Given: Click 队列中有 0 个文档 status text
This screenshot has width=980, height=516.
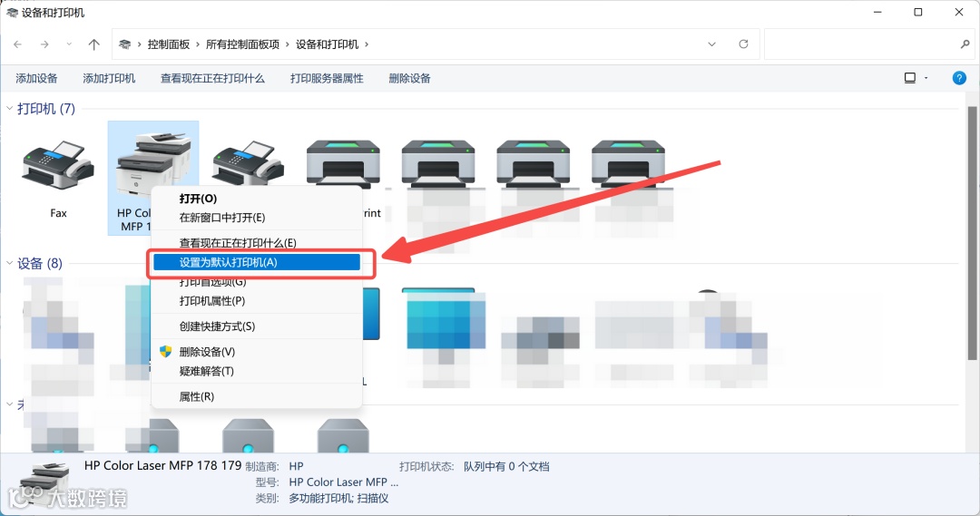Looking at the screenshot, I should (506, 467).
